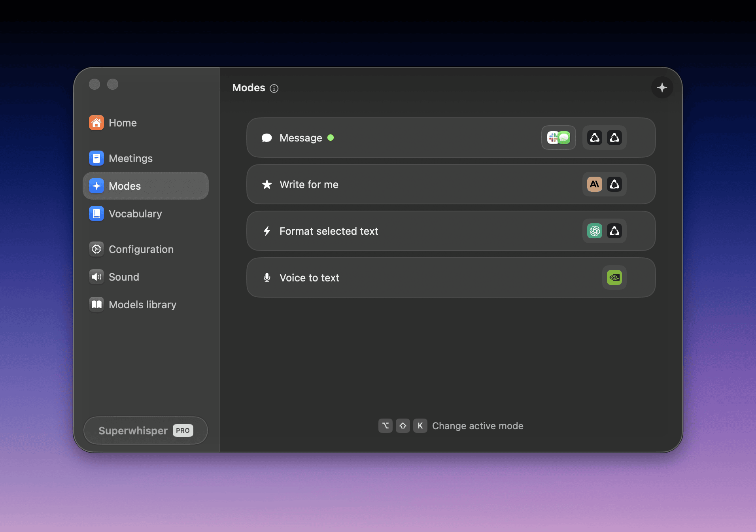Click the PRO badge next to Superwhisper
The width and height of the screenshot is (756, 532).
pyautogui.click(x=183, y=430)
